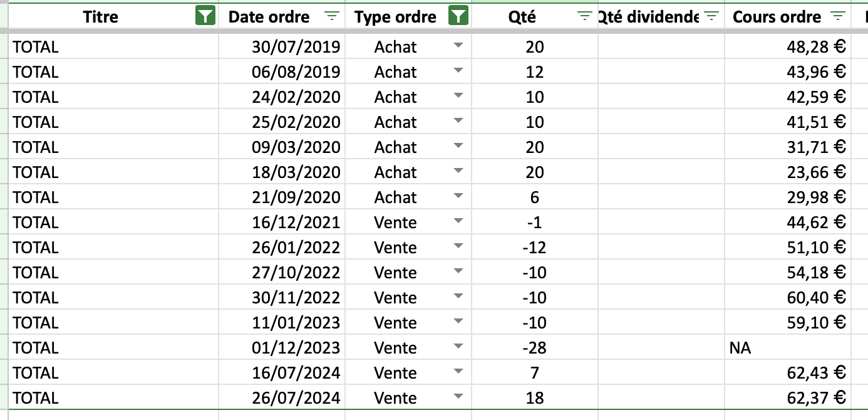Image resolution: width=868 pixels, height=420 pixels.
Task: Select the price cell 23,66 €
Action: point(816,172)
